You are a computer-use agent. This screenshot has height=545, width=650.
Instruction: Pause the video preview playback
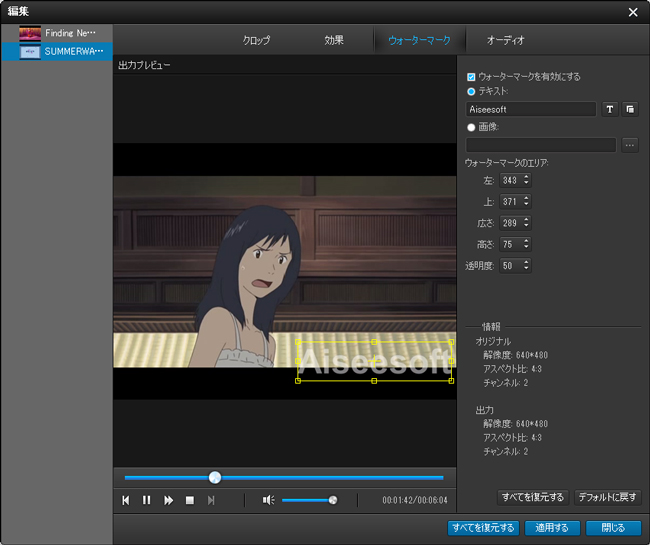(147, 500)
